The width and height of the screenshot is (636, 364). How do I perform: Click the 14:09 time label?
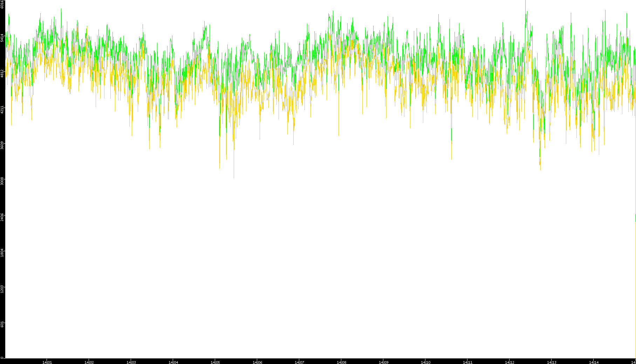pos(383,362)
